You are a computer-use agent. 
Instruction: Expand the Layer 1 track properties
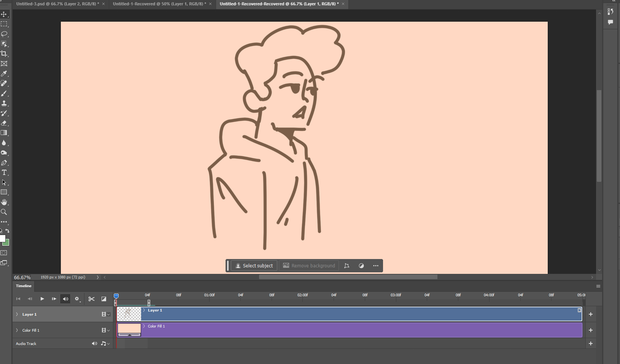(x=17, y=314)
